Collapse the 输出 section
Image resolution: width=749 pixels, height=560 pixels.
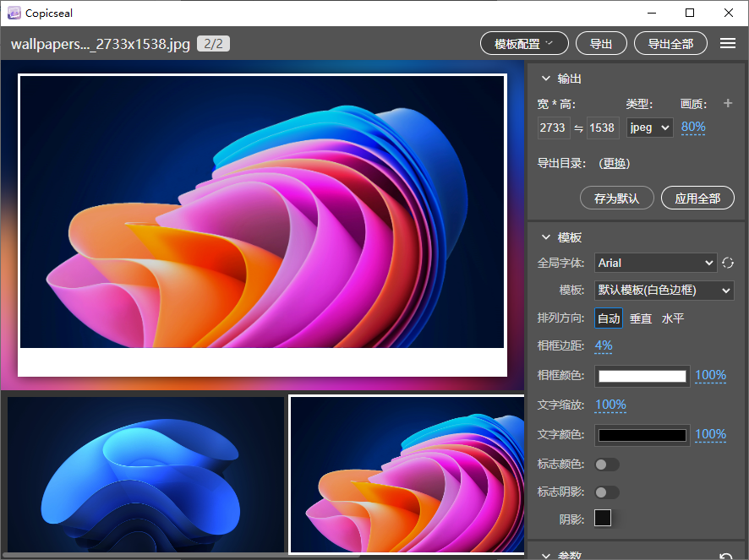pos(546,79)
